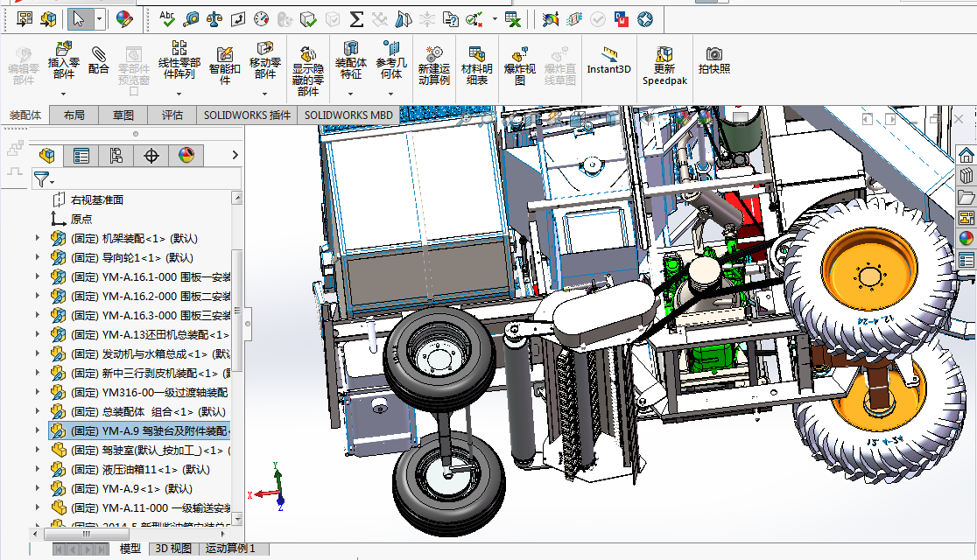977x560 pixels.
Task: Switch to the SOLIDWORKS MBD tab
Action: click(348, 115)
